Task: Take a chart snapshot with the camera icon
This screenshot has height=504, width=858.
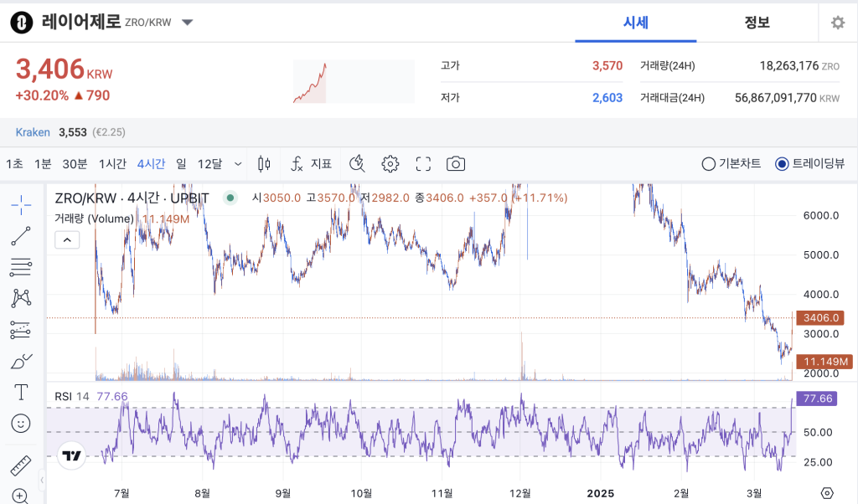Action: point(455,164)
